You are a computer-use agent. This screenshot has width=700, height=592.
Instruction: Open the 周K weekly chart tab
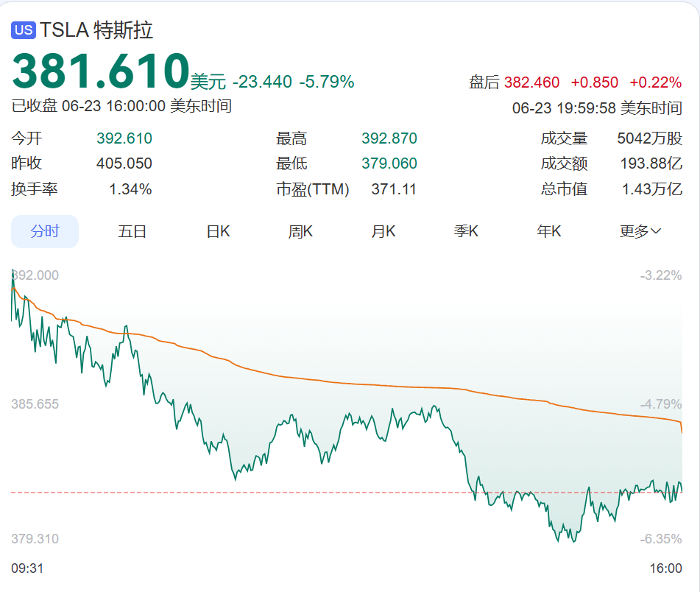pos(300,231)
